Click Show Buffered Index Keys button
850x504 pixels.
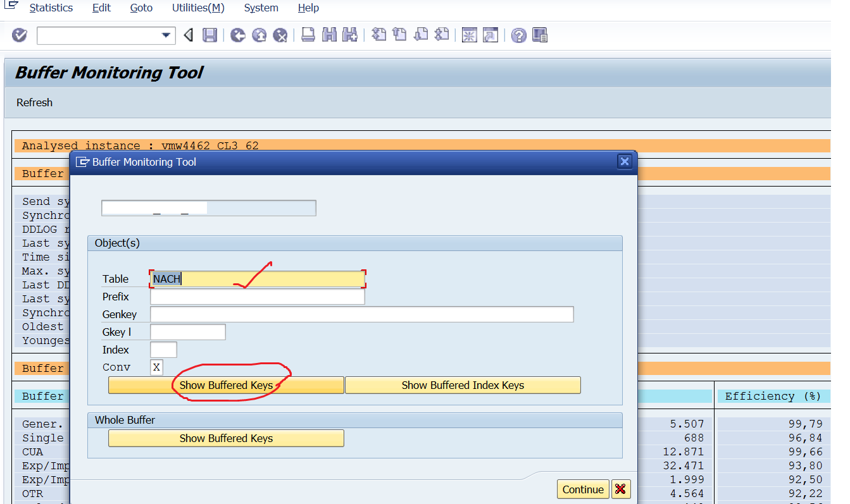[x=463, y=385]
